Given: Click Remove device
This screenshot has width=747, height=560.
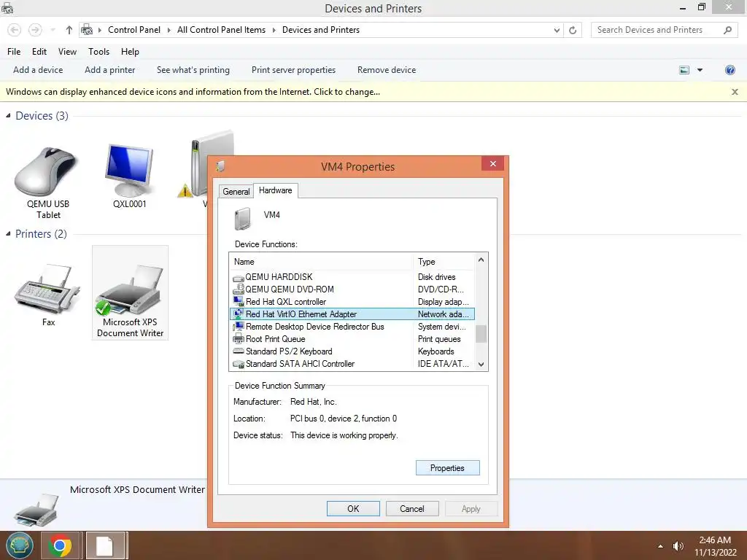Looking at the screenshot, I should 387,70.
